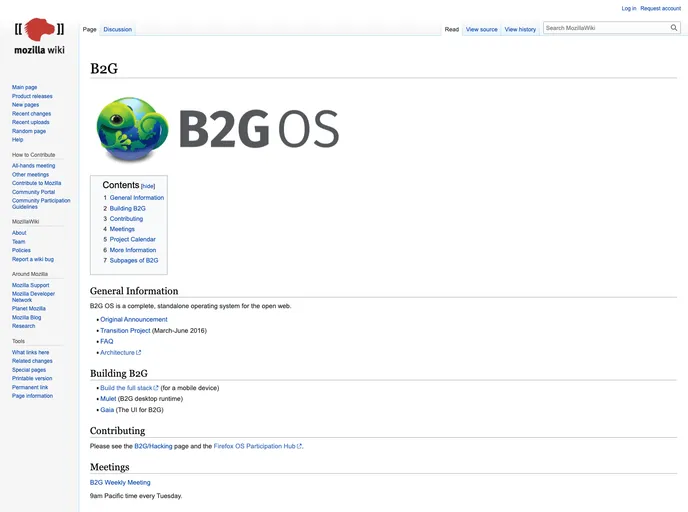The width and height of the screenshot is (688, 512).
Task: Open Other meetings link
Action: click(x=30, y=175)
